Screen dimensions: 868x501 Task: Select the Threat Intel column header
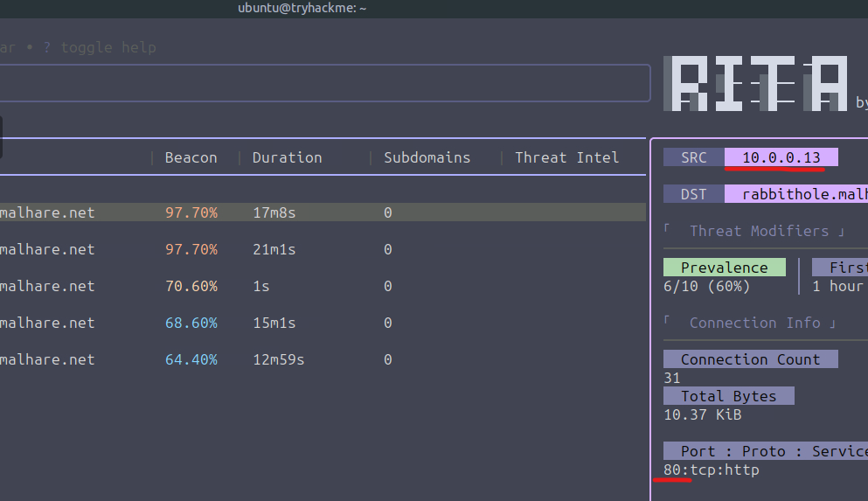(x=566, y=157)
